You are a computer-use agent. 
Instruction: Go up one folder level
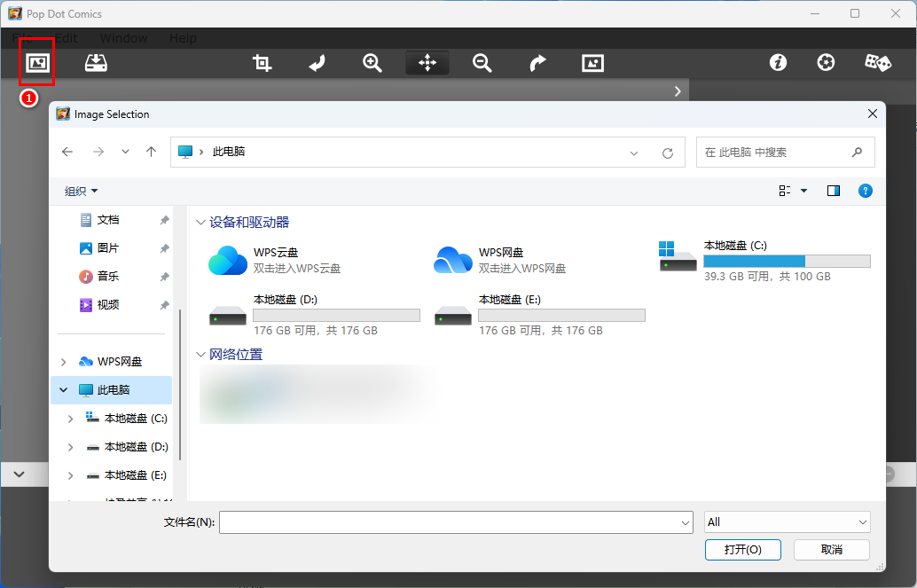(x=151, y=153)
